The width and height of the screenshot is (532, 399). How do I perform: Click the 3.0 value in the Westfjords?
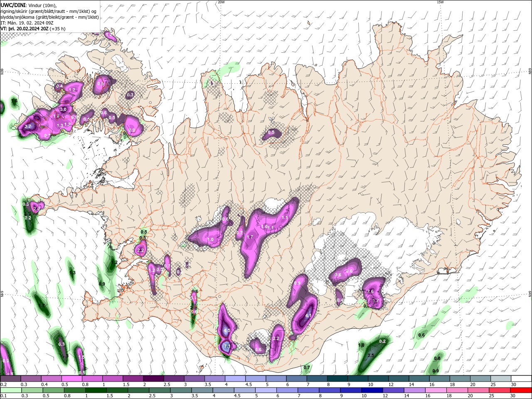[x=63, y=109]
